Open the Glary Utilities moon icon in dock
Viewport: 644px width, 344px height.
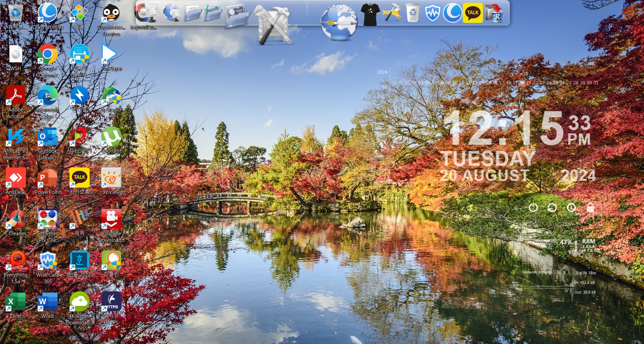452,13
